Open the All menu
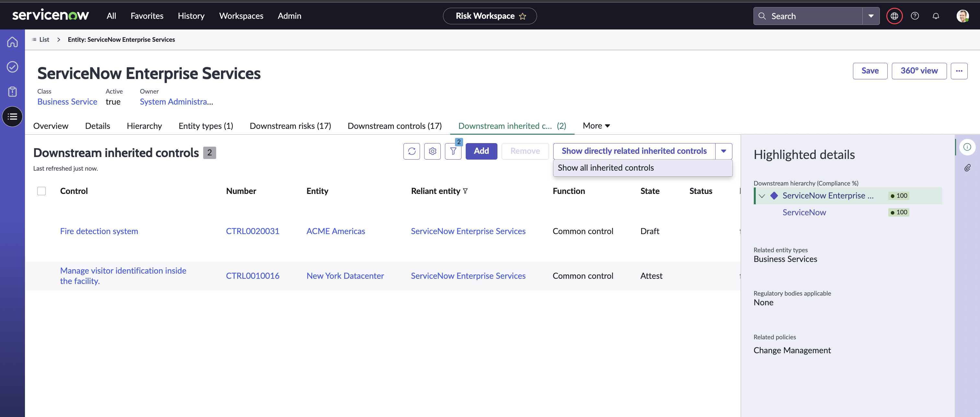Screen dimensions: 980x417 click(x=111, y=16)
